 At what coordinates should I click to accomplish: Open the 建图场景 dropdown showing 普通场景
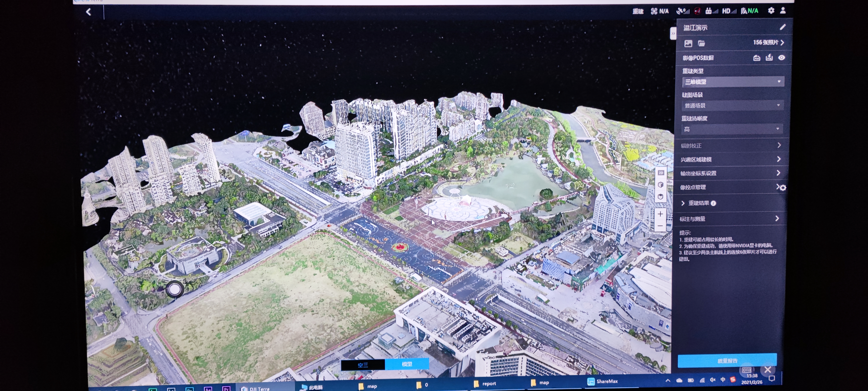[x=732, y=106]
